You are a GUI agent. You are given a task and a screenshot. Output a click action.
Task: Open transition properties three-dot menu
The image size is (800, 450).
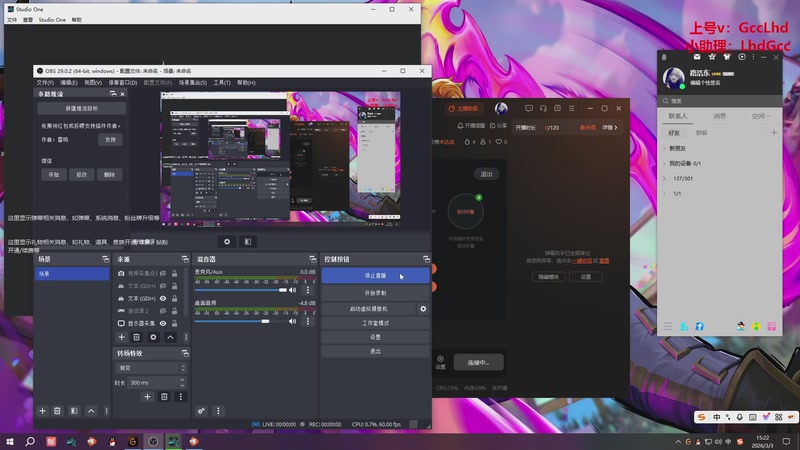[x=181, y=396]
